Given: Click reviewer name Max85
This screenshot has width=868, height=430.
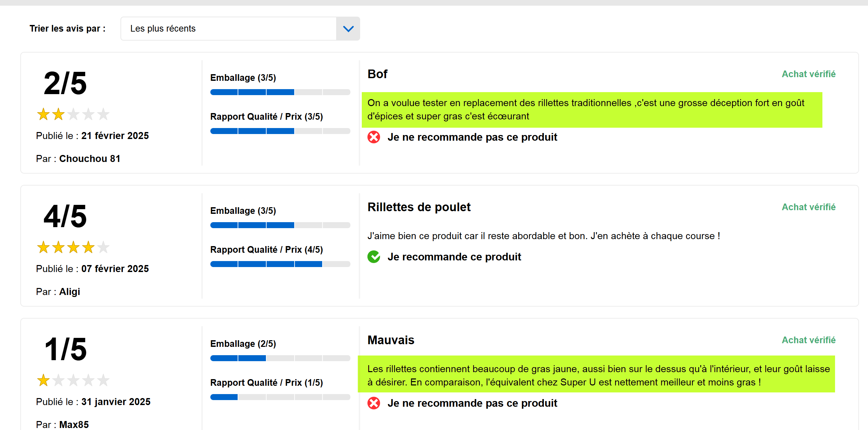Looking at the screenshot, I should (x=74, y=424).
